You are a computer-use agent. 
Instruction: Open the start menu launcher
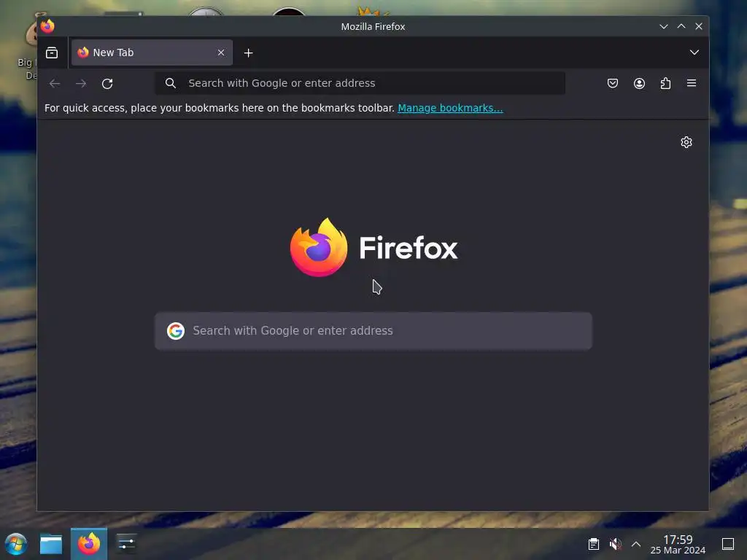[16, 544]
